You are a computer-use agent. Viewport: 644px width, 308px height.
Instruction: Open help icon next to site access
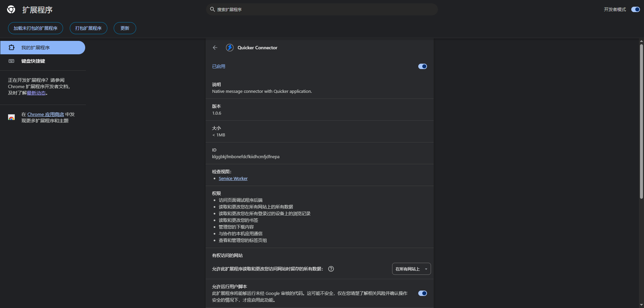[x=331, y=269]
